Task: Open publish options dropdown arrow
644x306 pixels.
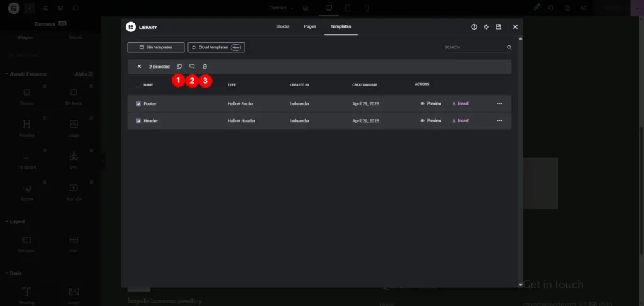Action: 637,8
